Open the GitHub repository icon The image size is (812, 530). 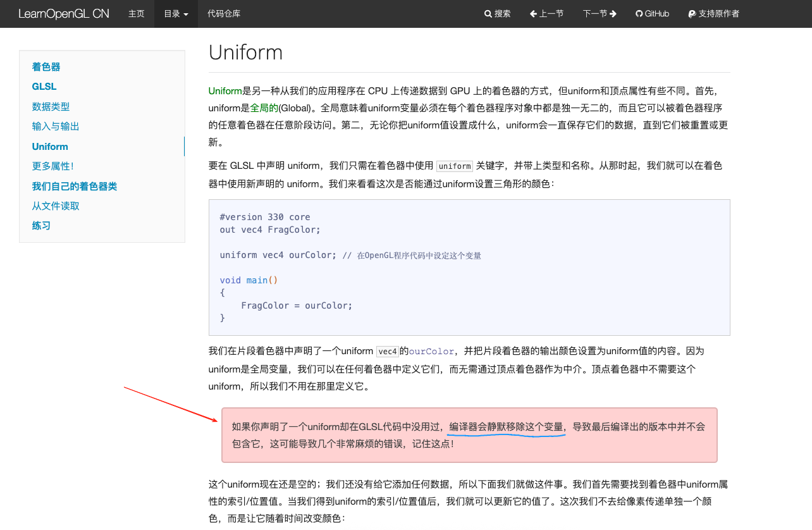click(639, 13)
